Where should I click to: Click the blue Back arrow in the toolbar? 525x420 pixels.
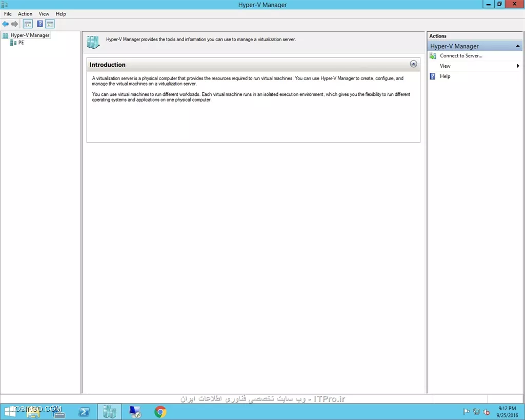tap(5, 24)
